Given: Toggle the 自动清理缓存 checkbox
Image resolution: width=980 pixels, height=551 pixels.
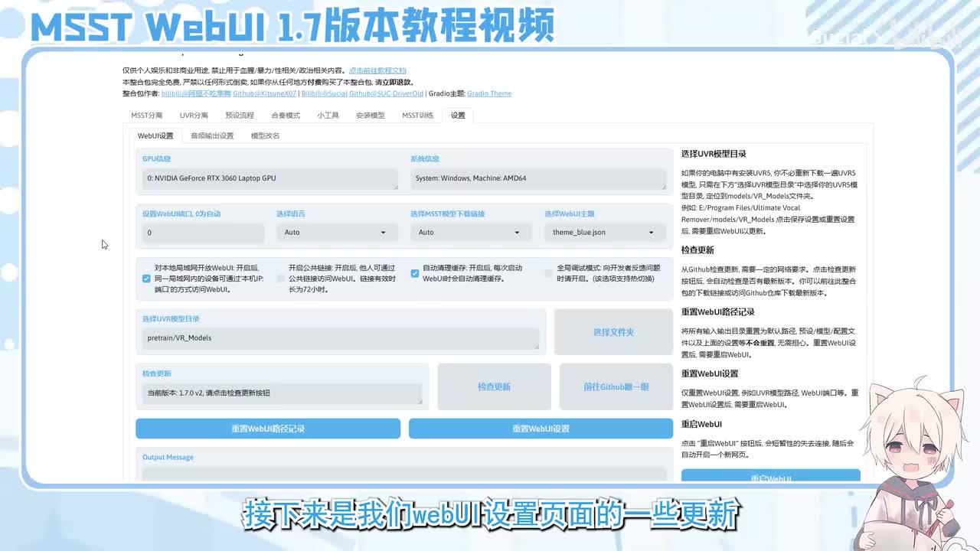Looking at the screenshot, I should (x=414, y=273).
